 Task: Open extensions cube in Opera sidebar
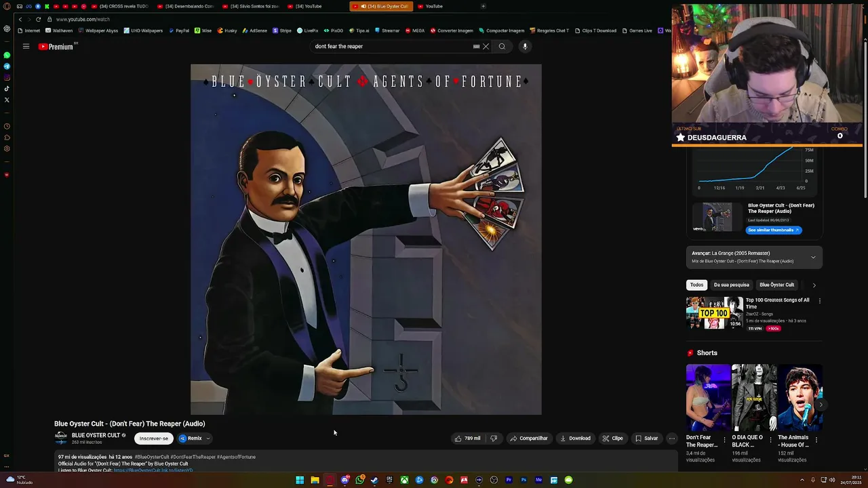7,138
